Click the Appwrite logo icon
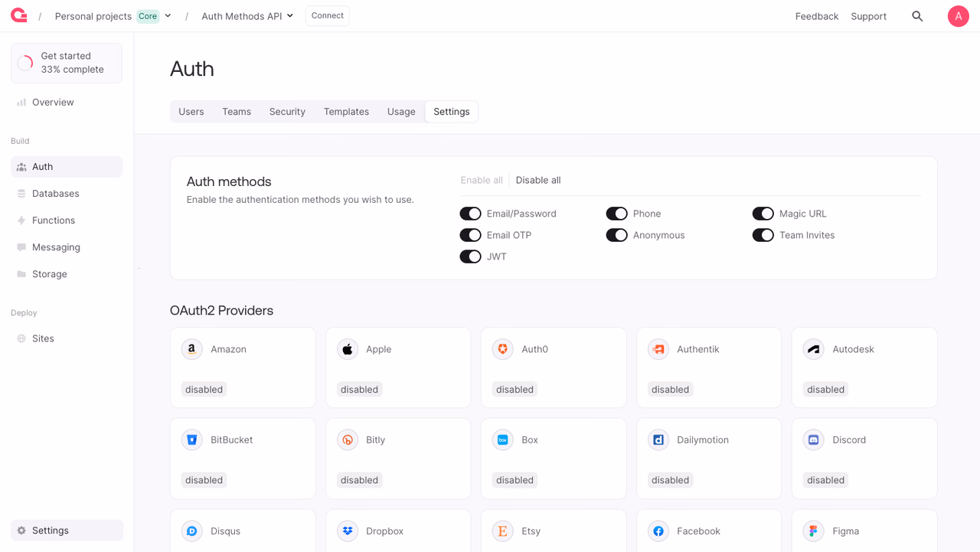980x552 pixels. click(19, 15)
